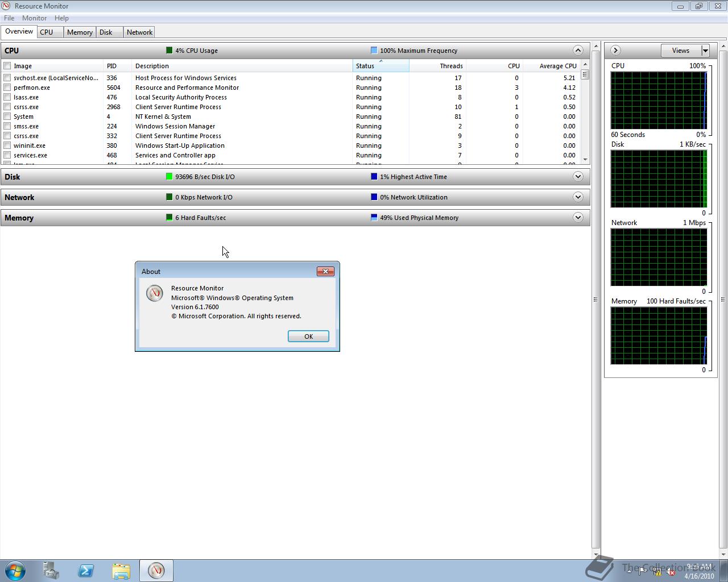This screenshot has width=728, height=582.
Task: Open the Help menu
Action: tap(61, 18)
